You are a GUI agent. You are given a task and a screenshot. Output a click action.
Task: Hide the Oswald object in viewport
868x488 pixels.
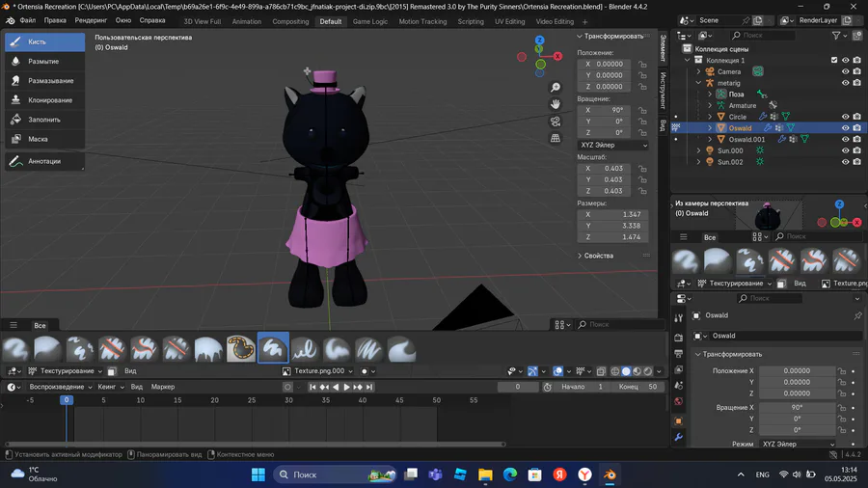click(x=845, y=128)
